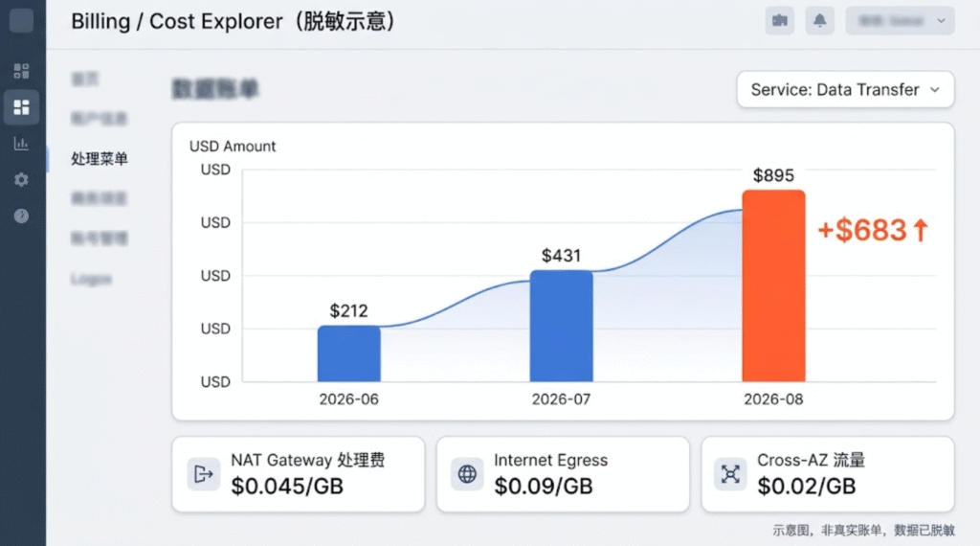
Task: Open the grid modules icon in left rail
Action: [21, 71]
